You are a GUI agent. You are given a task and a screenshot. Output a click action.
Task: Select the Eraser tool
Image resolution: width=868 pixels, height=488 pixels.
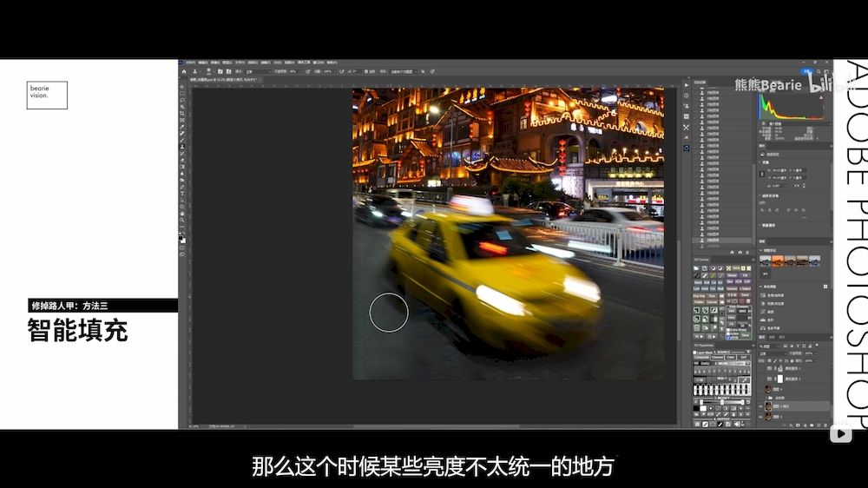(182, 160)
